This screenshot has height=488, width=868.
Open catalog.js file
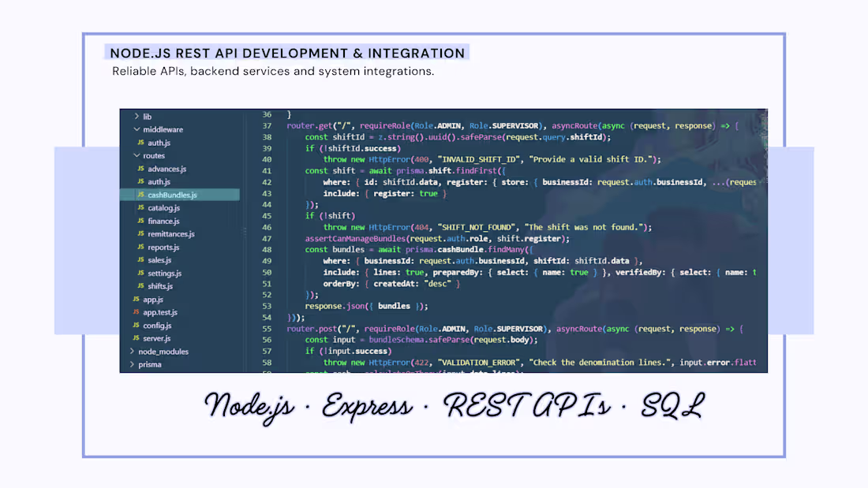[163, 208]
